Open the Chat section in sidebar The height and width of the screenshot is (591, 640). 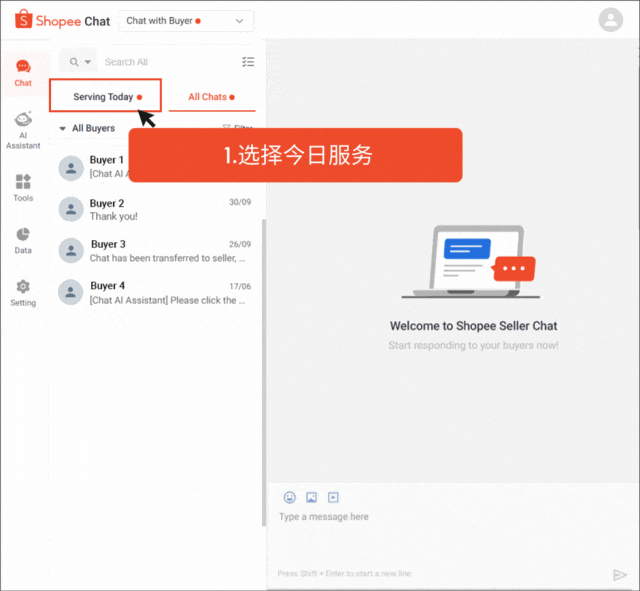click(23, 73)
